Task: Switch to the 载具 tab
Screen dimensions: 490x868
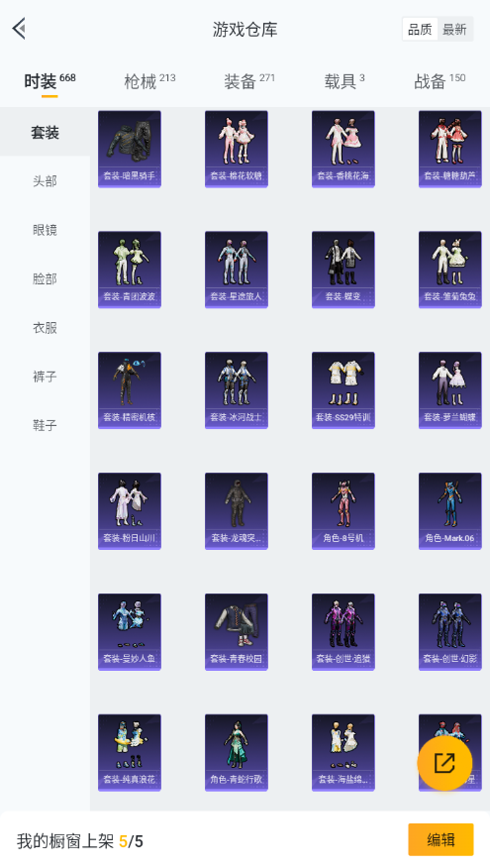Action: point(344,81)
